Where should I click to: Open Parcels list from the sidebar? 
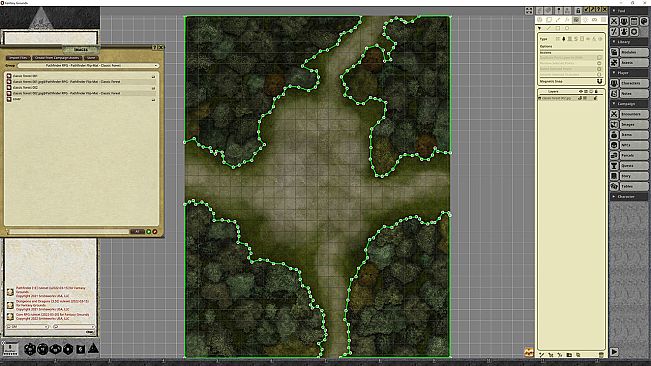point(634,155)
